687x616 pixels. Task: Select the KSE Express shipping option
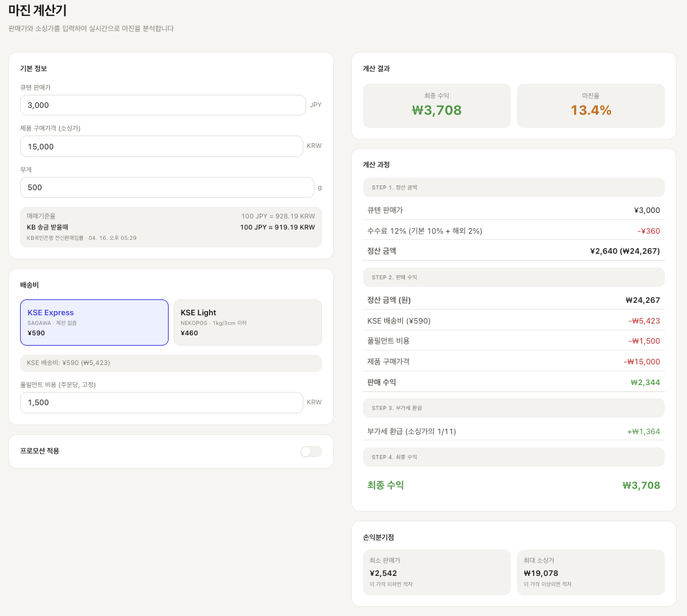coord(94,322)
